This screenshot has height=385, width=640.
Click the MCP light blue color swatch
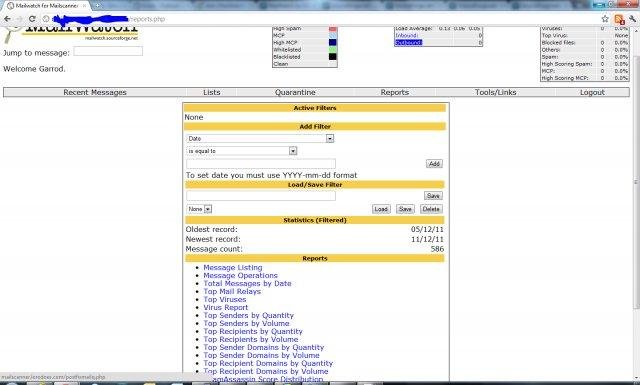333,36
